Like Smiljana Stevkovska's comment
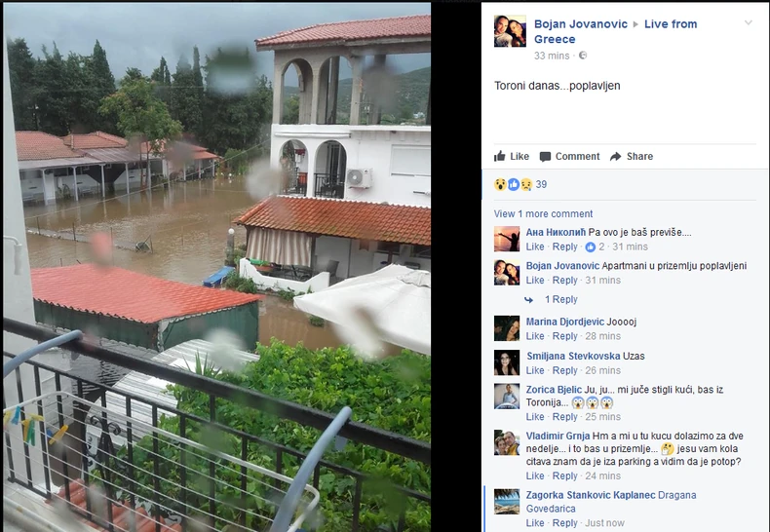The image size is (770, 532). 535,370
